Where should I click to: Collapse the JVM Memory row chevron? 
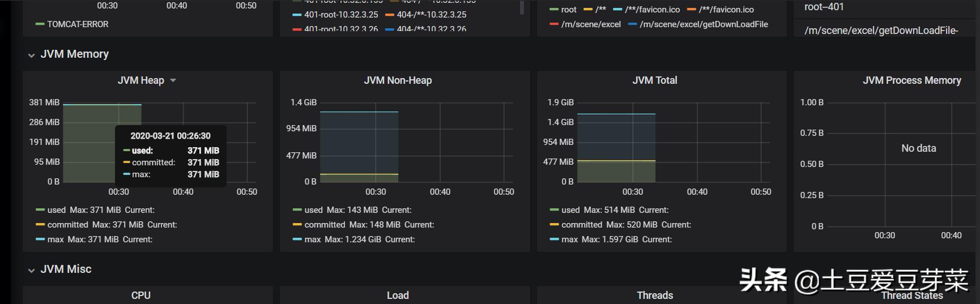[x=32, y=55]
